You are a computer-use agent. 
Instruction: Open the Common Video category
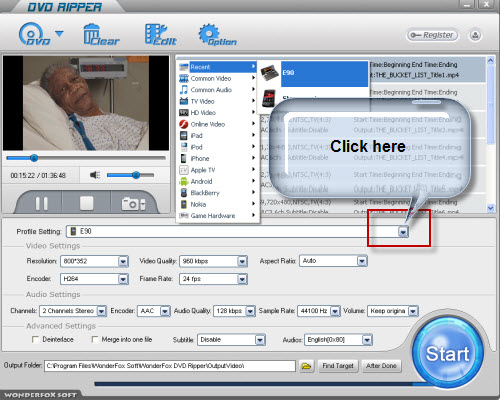[x=217, y=78]
